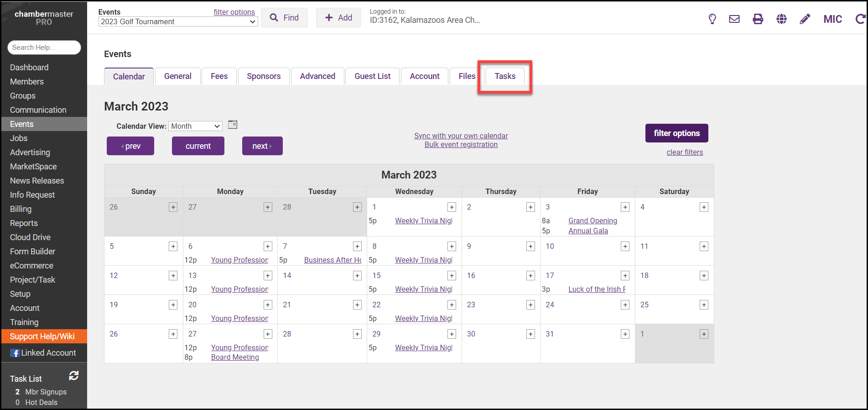868x410 pixels.
Task: Click the pencil edit icon
Action: 805,19
